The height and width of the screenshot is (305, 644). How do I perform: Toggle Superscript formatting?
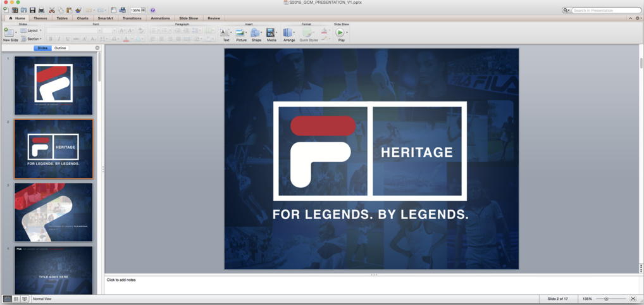pyautogui.click(x=85, y=39)
